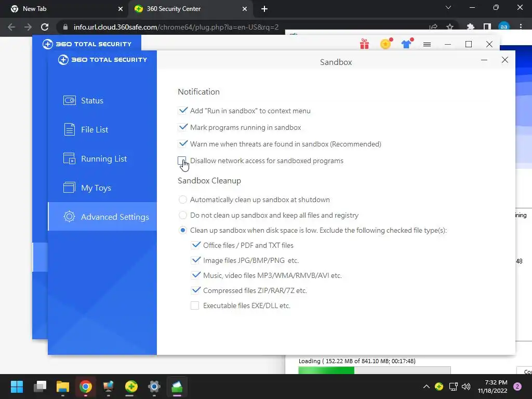This screenshot has width=532, height=399.
Task: Open Settings gear app from taskbar
Action: 154,387
